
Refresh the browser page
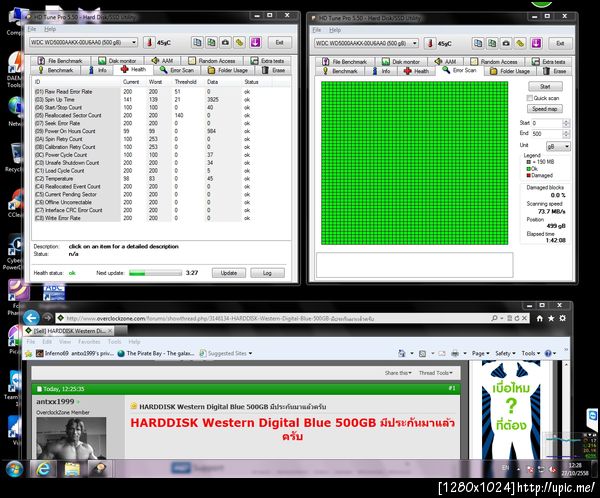pos(517,318)
